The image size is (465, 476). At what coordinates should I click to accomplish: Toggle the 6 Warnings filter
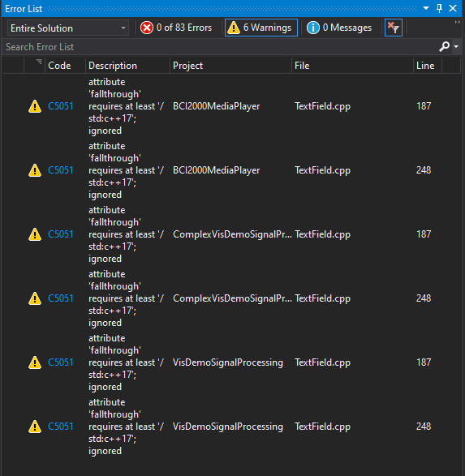[x=261, y=28]
